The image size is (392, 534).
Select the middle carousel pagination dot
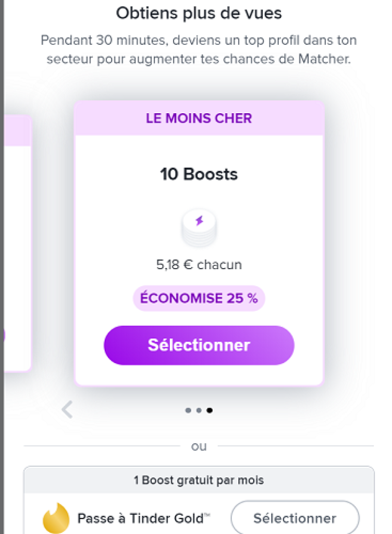click(199, 410)
